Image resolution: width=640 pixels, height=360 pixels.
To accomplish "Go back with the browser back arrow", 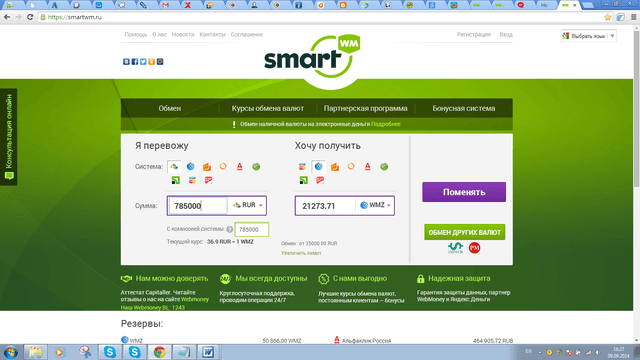I will (x=7, y=17).
